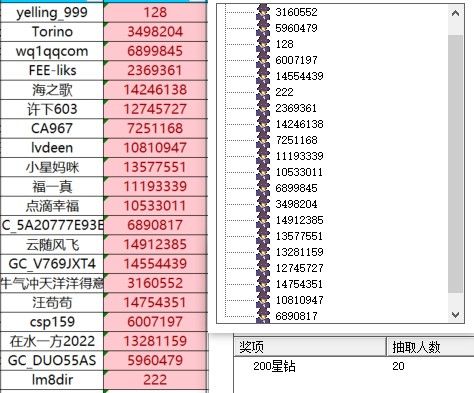Click spreadsheet cell GC_V769JXT4
The height and width of the screenshot is (393, 474).
pos(52,264)
